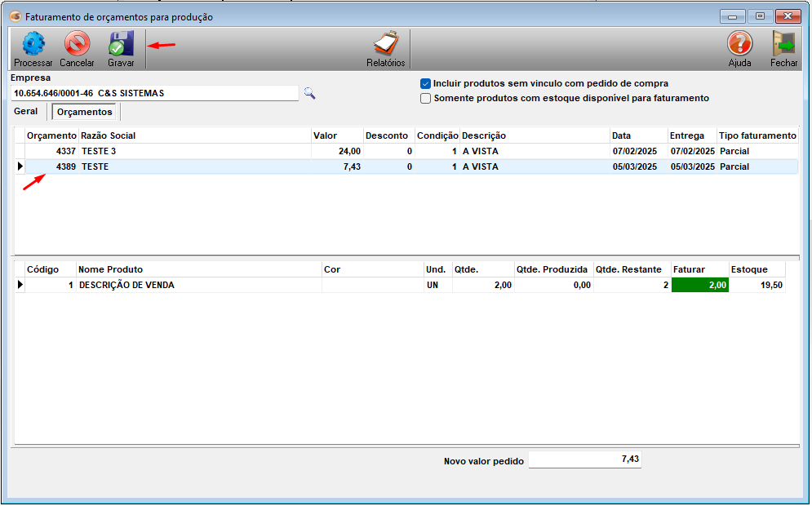
Task: Click the Processar gear icon
Action: coord(33,44)
